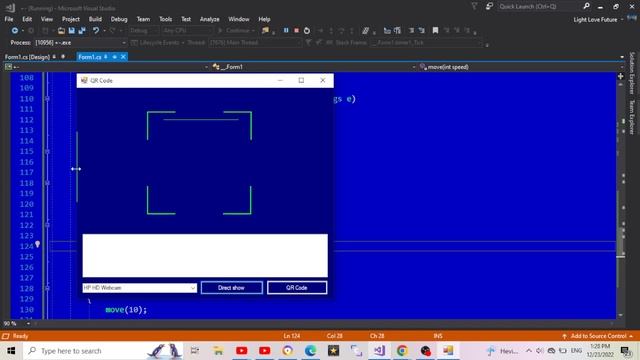This screenshot has width=640, height=360.
Task: Click the taskbar clock showing 1:20 PM
Action: tap(600, 351)
